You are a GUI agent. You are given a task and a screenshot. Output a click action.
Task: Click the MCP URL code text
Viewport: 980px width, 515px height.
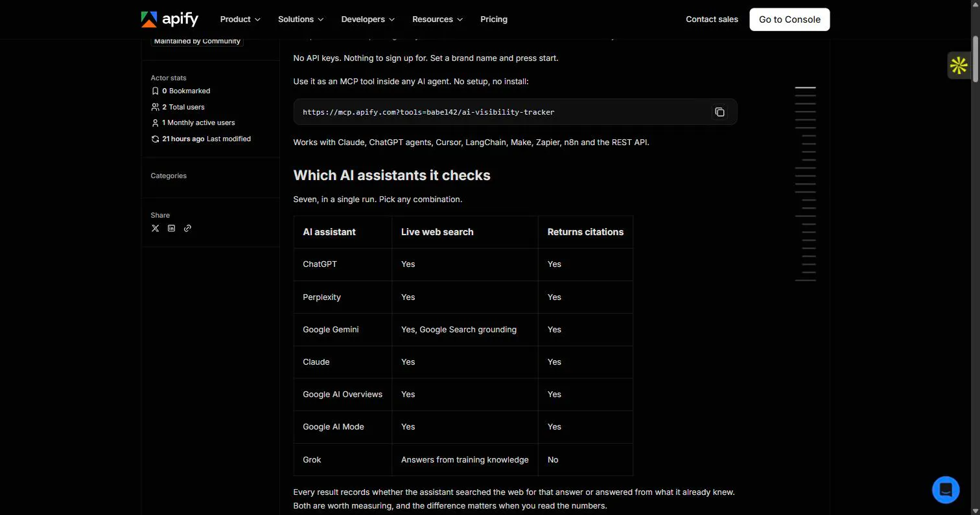pos(428,112)
